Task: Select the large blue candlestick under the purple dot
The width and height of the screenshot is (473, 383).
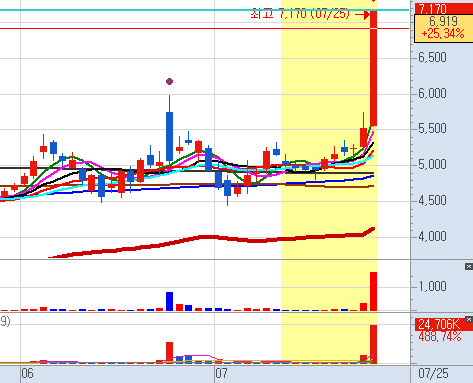Action: click(169, 137)
